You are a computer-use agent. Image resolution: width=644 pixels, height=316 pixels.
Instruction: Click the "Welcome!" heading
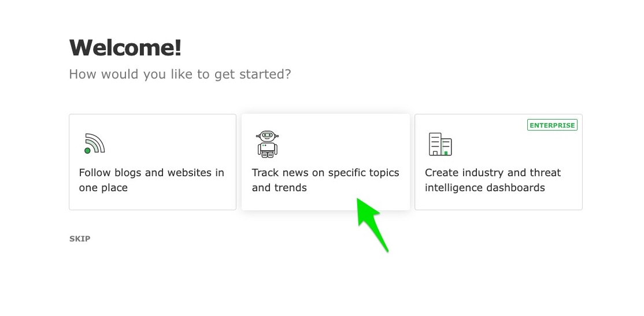coord(125,47)
